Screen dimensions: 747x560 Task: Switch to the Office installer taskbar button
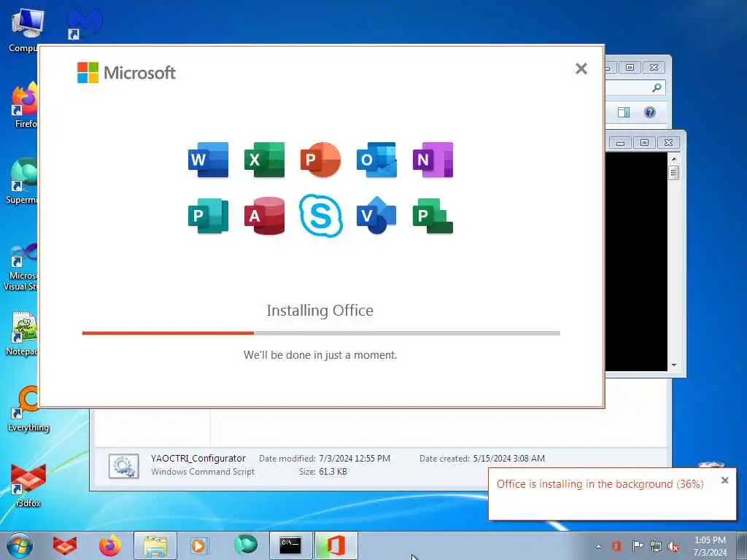tap(336, 545)
